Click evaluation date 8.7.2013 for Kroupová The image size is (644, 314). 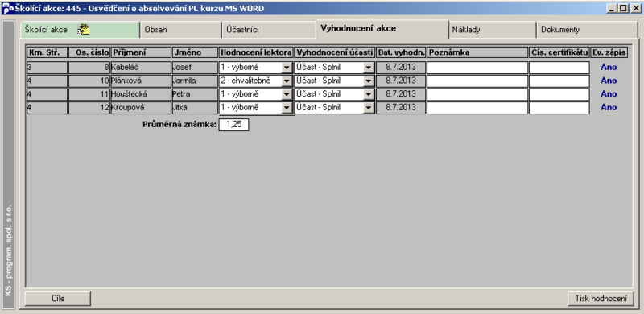tap(401, 108)
